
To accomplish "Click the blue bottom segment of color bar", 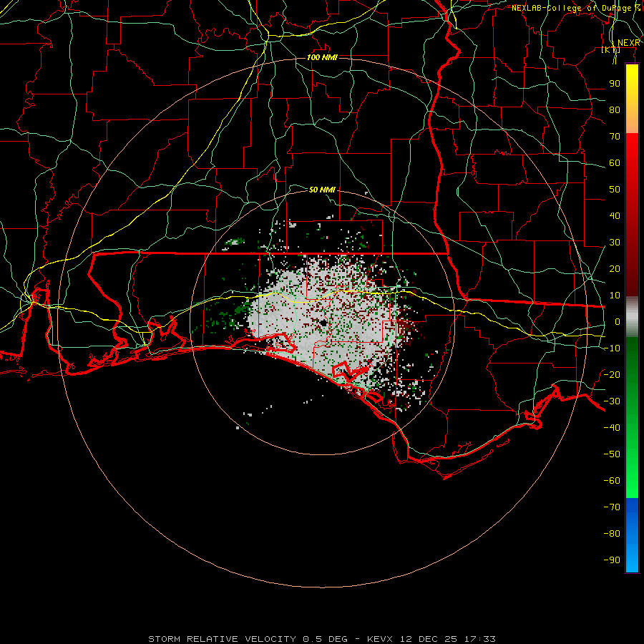I will click(x=632, y=536).
